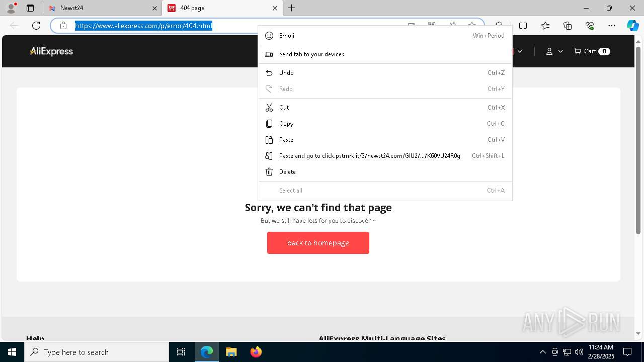Open Edge Settings and more menu

click(612, 26)
